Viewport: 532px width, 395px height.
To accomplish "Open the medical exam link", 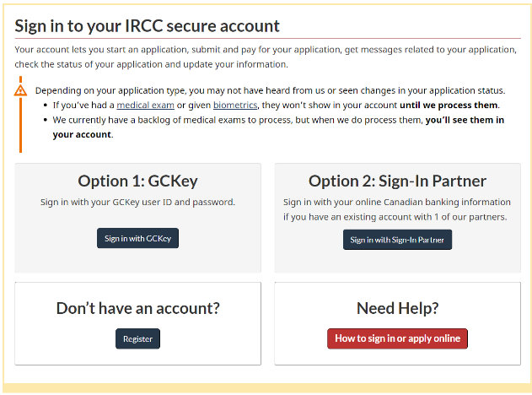I will click(x=145, y=106).
